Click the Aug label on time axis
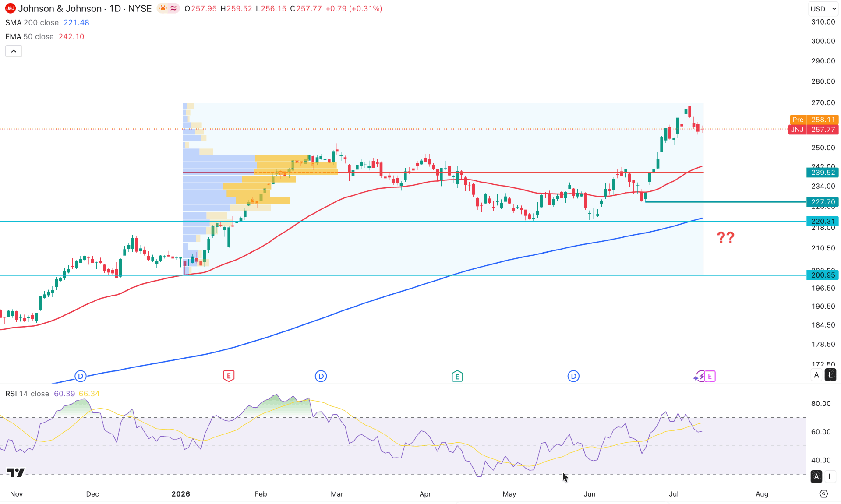This screenshot has width=841, height=504. pos(762,494)
